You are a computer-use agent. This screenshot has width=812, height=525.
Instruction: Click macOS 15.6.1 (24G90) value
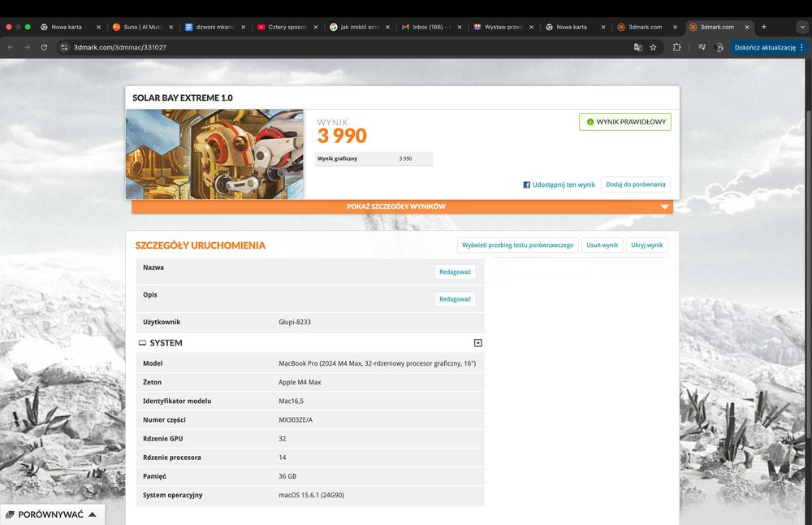[311, 495]
